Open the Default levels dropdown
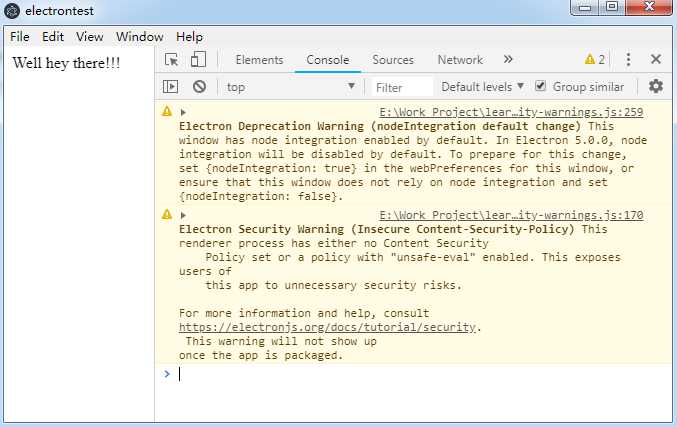This screenshot has width=677, height=427. click(482, 87)
